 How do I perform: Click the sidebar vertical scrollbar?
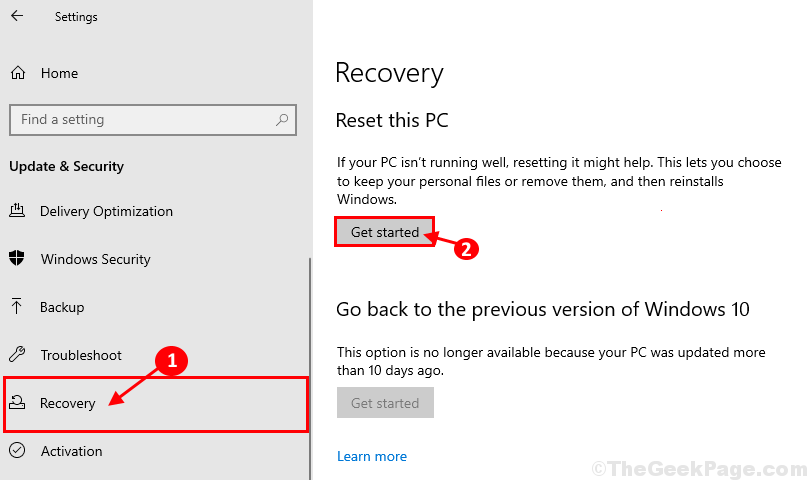(x=310, y=368)
